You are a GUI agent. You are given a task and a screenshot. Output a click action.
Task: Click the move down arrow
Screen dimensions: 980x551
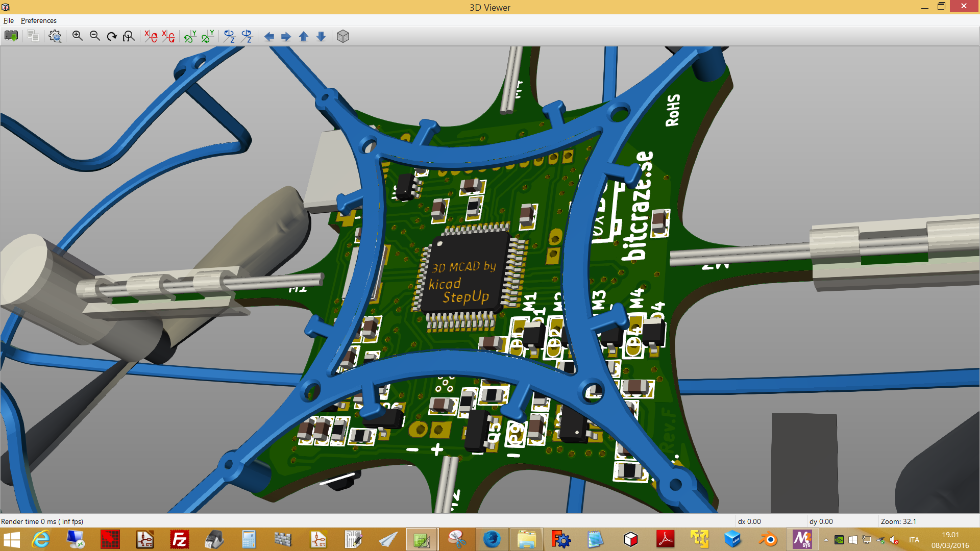click(321, 36)
